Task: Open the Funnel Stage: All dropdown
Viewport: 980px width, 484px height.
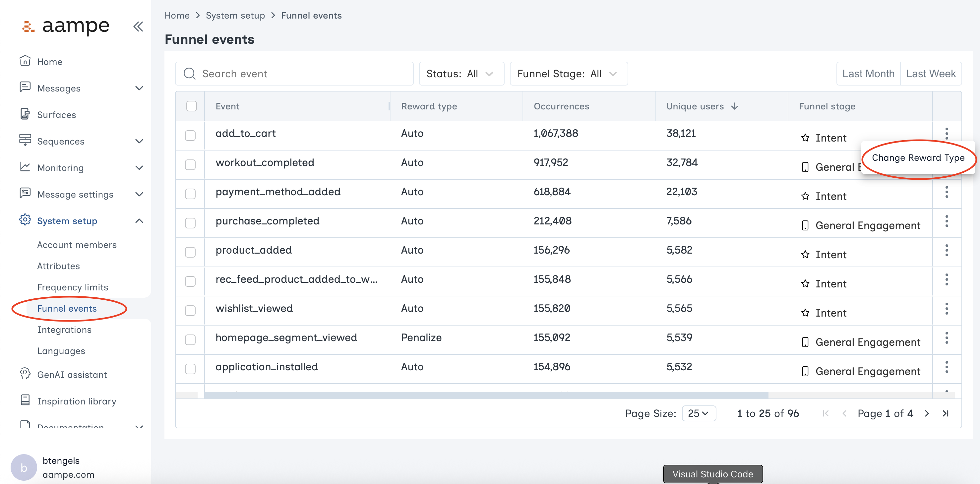Action: point(569,74)
